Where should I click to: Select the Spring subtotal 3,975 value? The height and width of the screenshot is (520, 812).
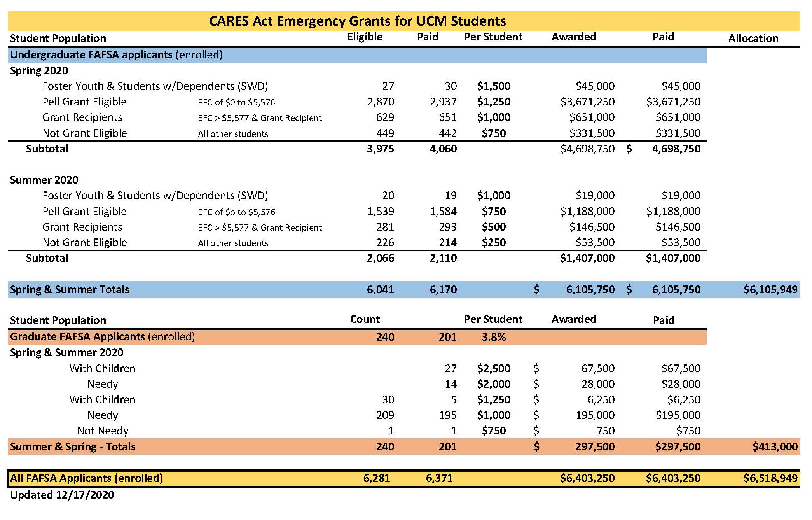pyautogui.click(x=381, y=149)
